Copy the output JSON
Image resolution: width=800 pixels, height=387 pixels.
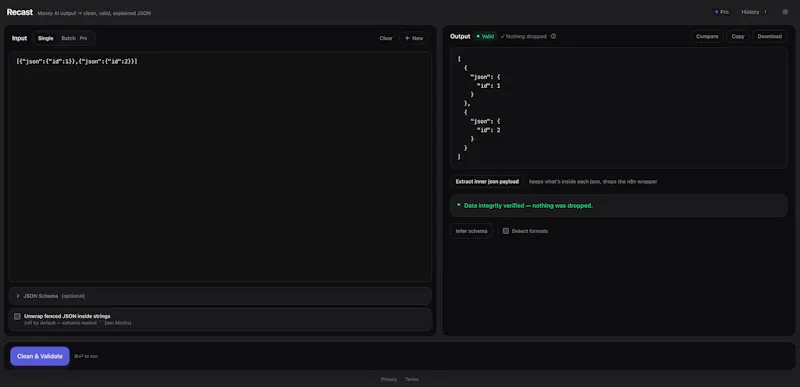click(738, 36)
